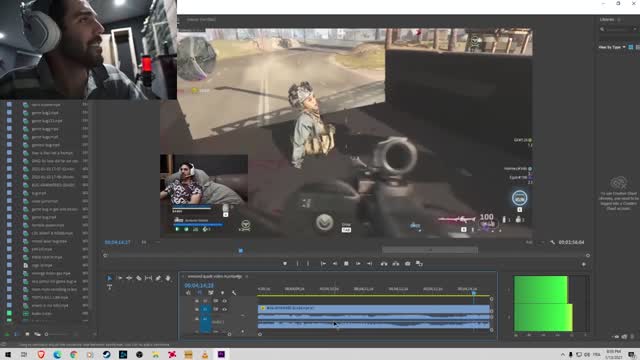Toggle insert sequences as nests in Timeline
640x360 pixels.
coord(188,293)
